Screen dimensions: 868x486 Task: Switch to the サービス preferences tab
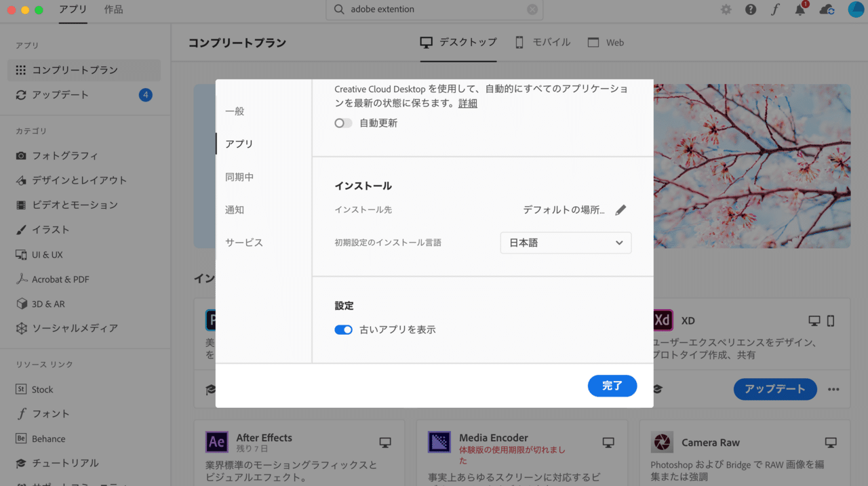pyautogui.click(x=244, y=243)
